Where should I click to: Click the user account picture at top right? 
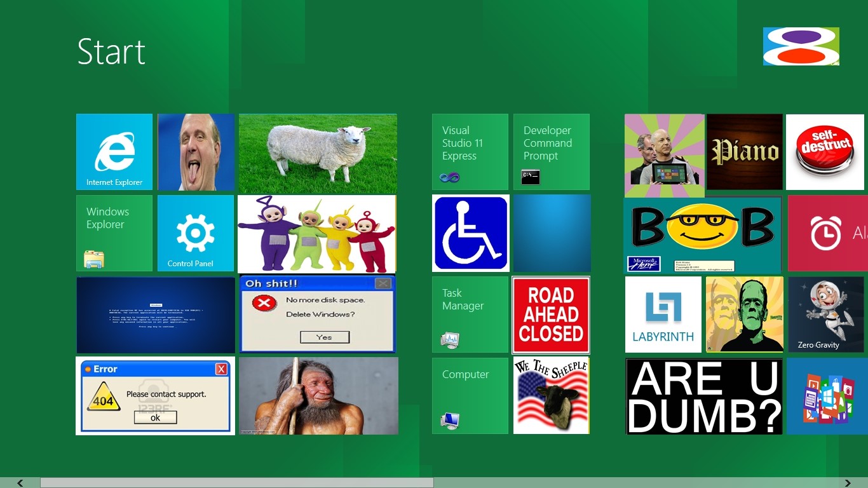coord(801,46)
